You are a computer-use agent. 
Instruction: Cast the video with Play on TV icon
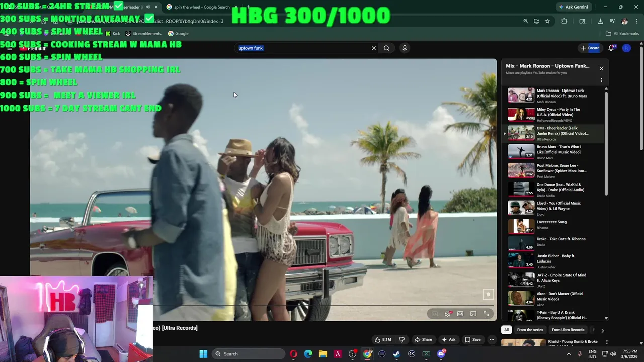click(473, 314)
